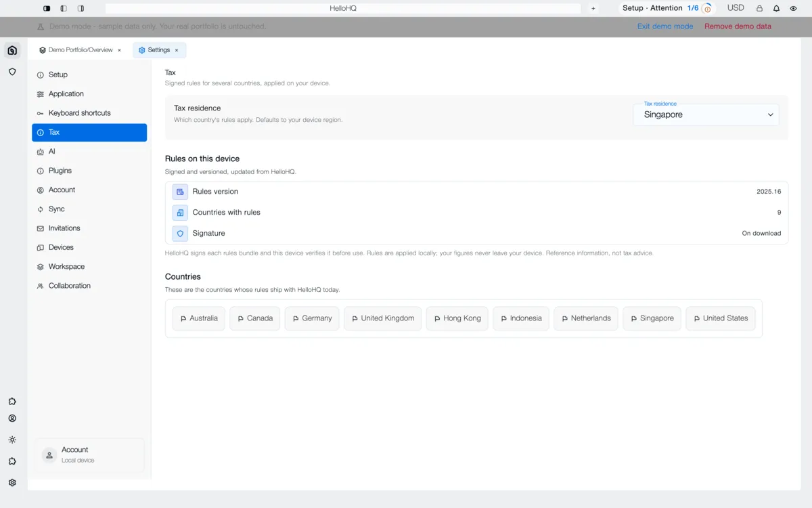The height and width of the screenshot is (508, 812).
Task: Select the Germany country chip
Action: click(x=312, y=318)
